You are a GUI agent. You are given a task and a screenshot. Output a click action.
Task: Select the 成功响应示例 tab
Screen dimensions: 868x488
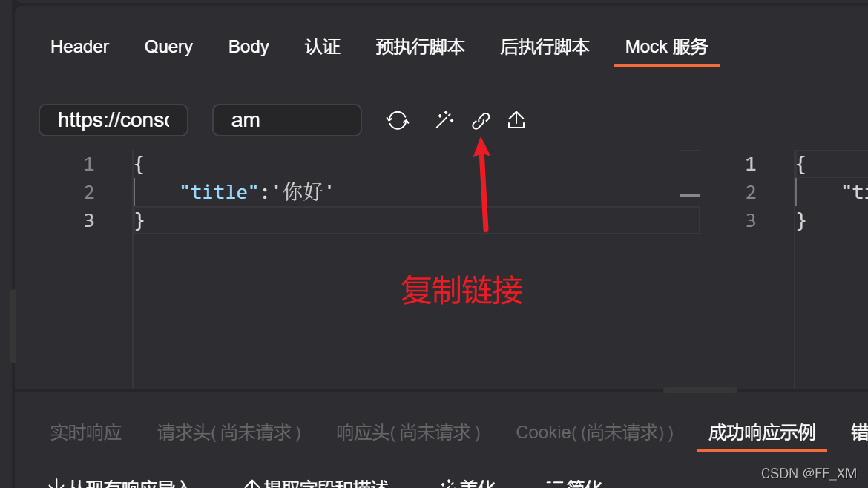coord(762,432)
